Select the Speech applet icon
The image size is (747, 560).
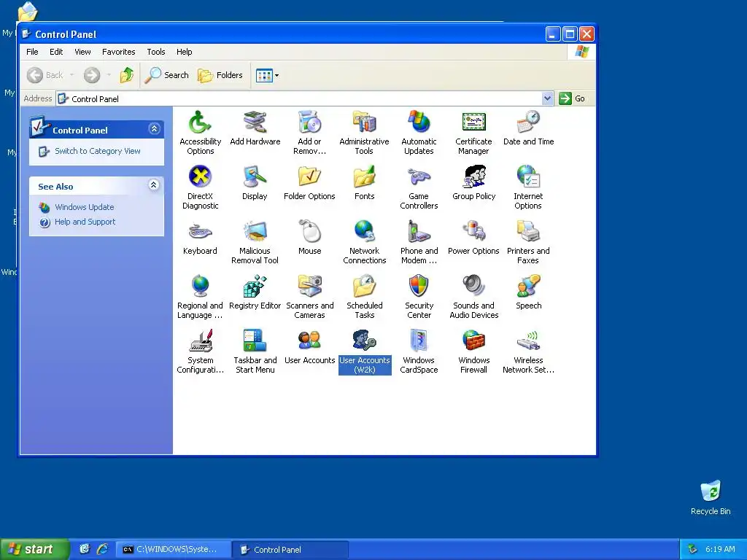[528, 287]
